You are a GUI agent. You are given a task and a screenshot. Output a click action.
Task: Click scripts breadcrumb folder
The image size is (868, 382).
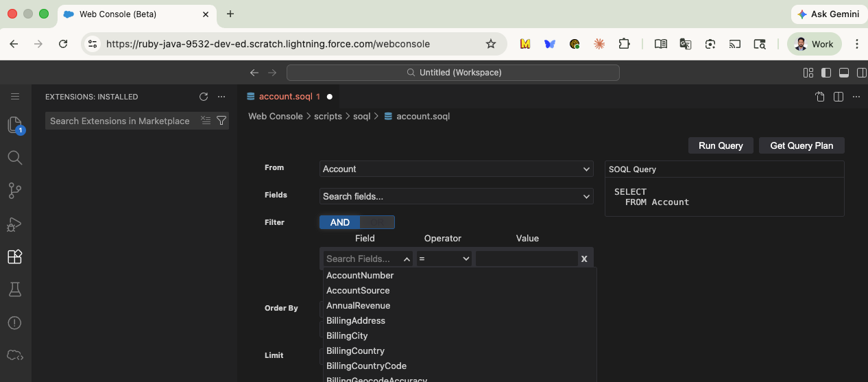pos(328,116)
